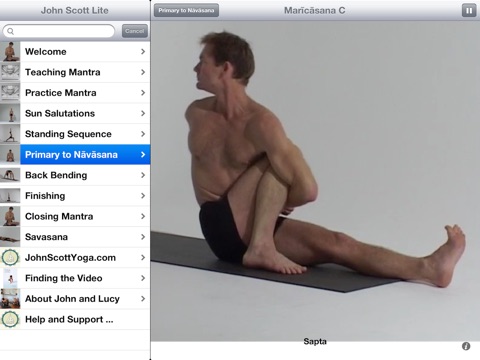Click the chevron beside About John and Lucy

pyautogui.click(x=143, y=299)
